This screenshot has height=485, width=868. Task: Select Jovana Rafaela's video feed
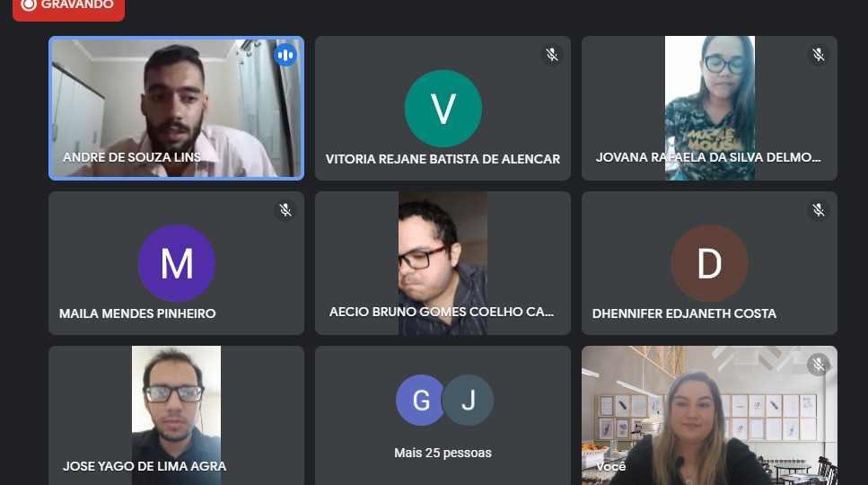pyautogui.click(x=710, y=108)
